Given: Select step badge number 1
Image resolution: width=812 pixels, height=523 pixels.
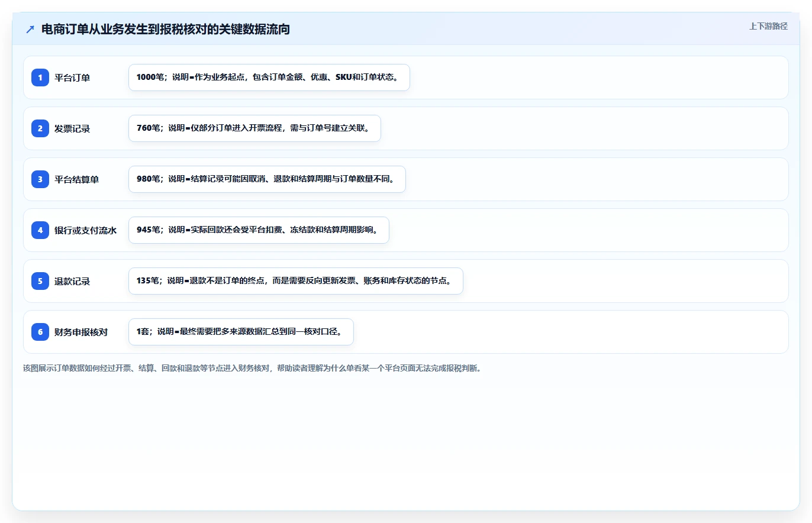Looking at the screenshot, I should (x=40, y=78).
